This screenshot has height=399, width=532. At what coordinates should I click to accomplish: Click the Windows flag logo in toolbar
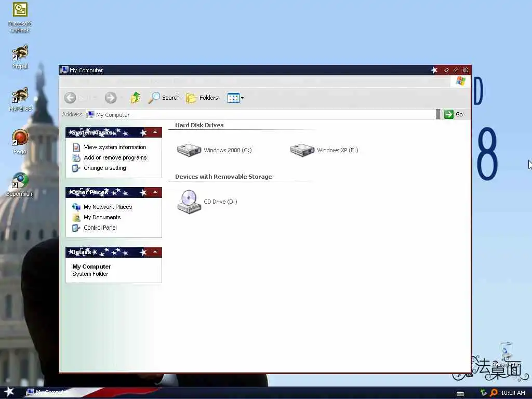pos(460,81)
